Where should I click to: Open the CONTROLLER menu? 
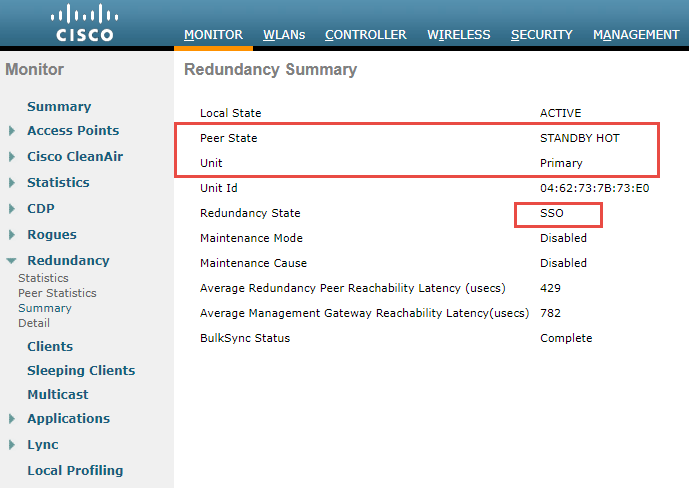(366, 35)
